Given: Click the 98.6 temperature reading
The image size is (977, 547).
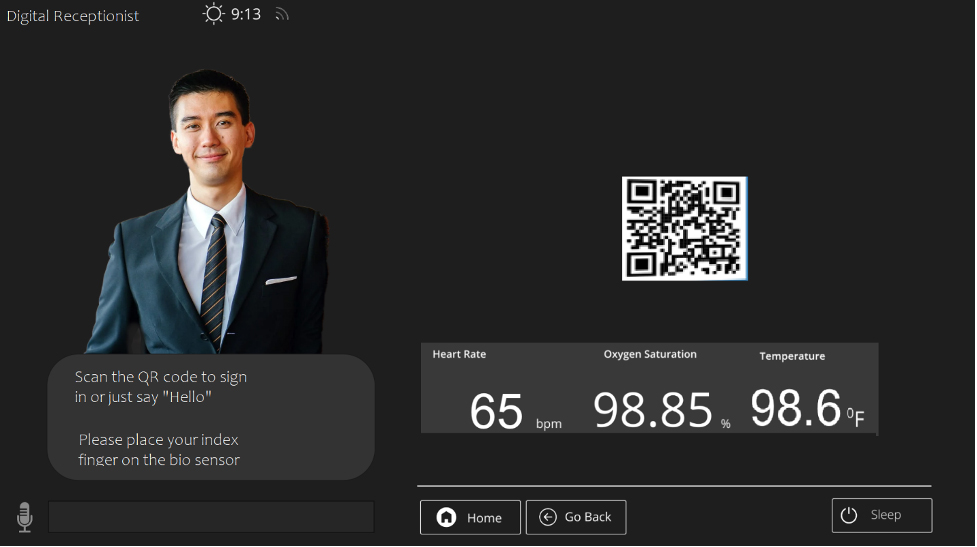Looking at the screenshot, I should [796, 408].
